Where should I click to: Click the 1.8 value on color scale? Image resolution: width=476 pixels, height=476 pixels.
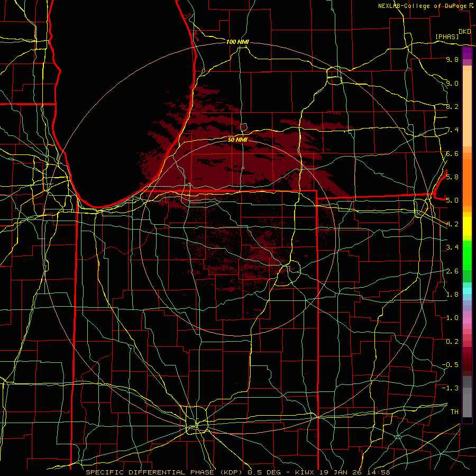(452, 294)
